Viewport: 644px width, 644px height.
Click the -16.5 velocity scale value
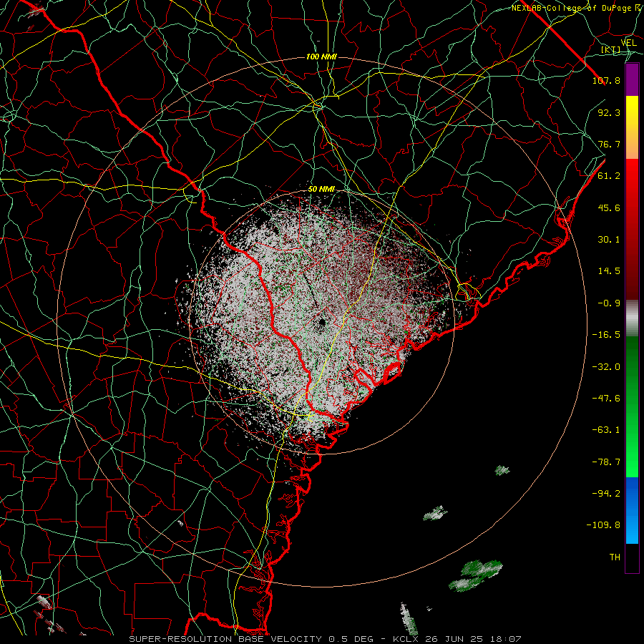[606, 335]
